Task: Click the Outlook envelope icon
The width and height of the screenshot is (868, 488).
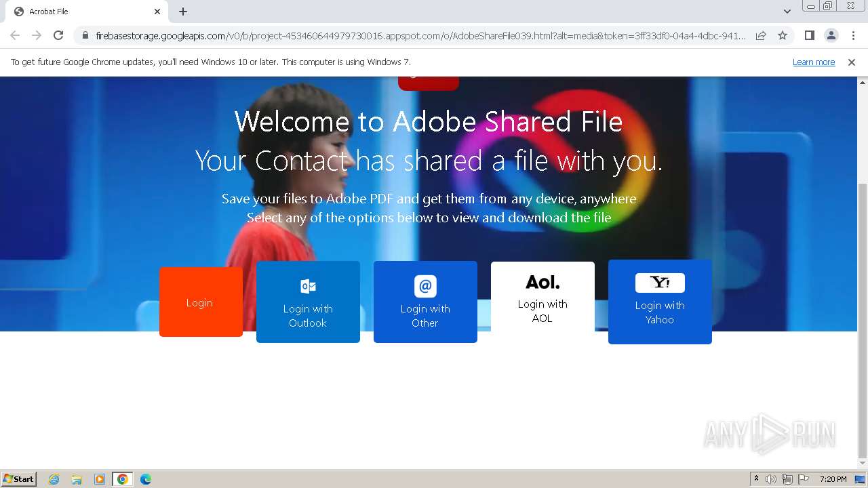Action: (308, 286)
